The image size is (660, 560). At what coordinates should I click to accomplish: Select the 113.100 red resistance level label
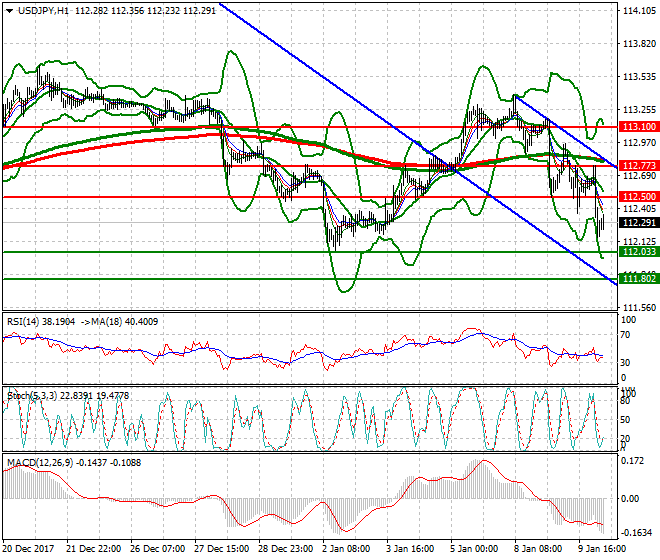click(x=639, y=127)
